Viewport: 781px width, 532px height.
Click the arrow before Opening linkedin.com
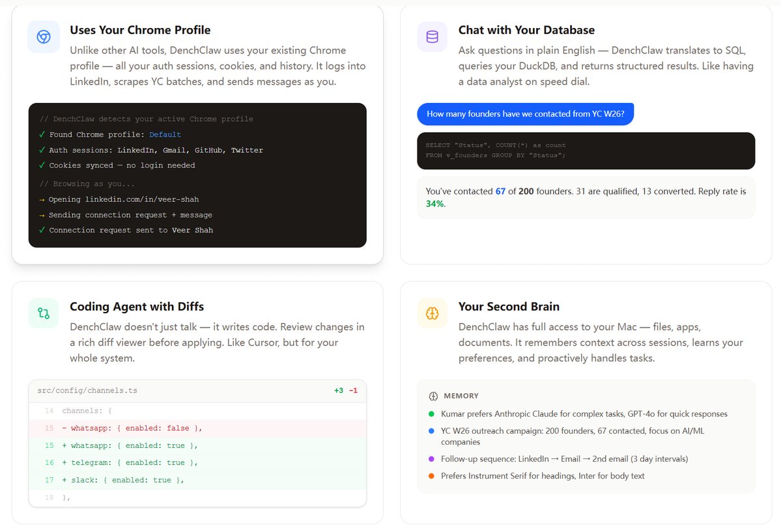[42, 200]
